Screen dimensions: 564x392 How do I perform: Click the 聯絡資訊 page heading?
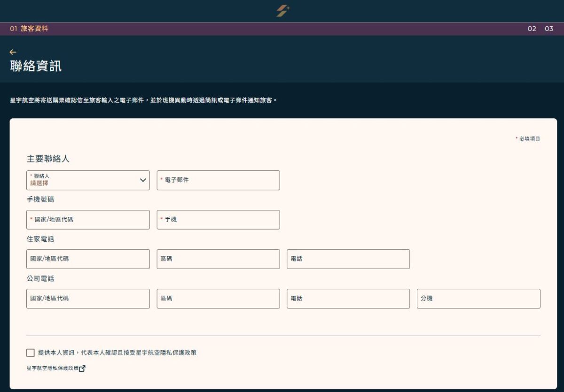pos(36,66)
